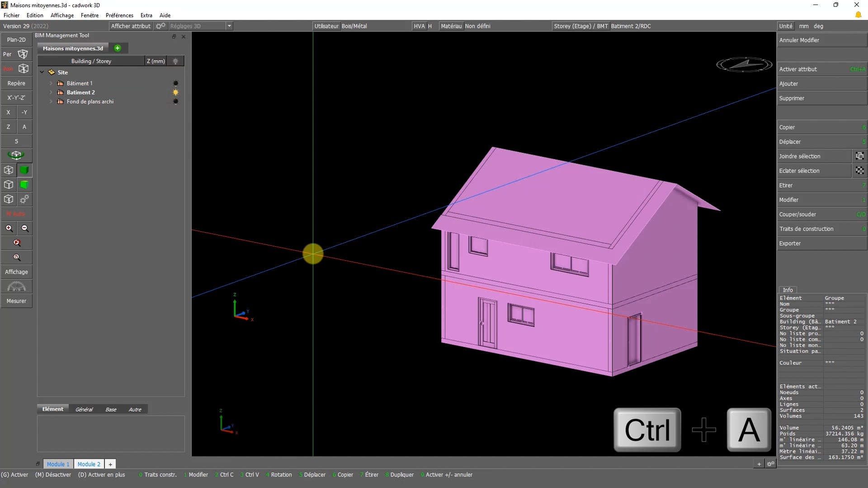The image size is (868, 488).
Task: Switch to the Module 2 tab
Action: point(89,464)
